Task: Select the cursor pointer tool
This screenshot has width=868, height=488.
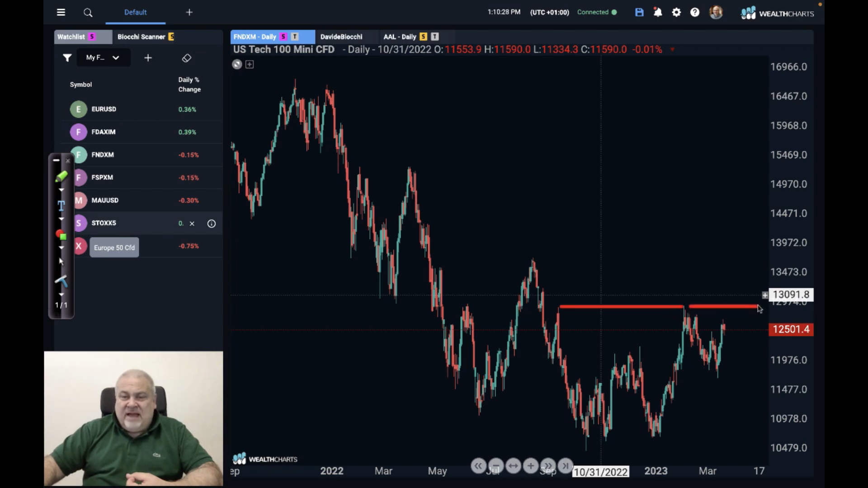Action: pyautogui.click(x=61, y=261)
